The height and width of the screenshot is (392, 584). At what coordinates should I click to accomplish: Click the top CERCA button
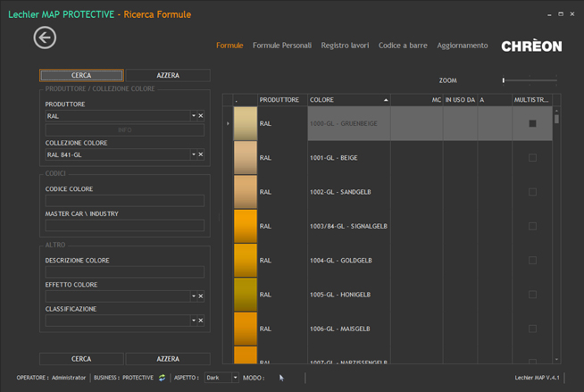[81, 75]
